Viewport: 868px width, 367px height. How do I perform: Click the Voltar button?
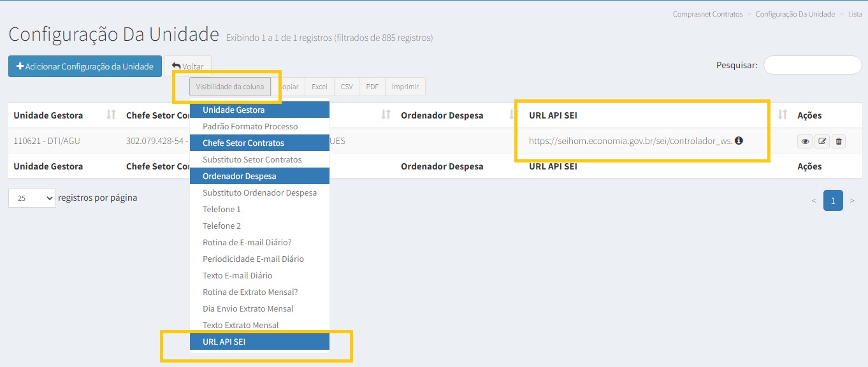[187, 66]
